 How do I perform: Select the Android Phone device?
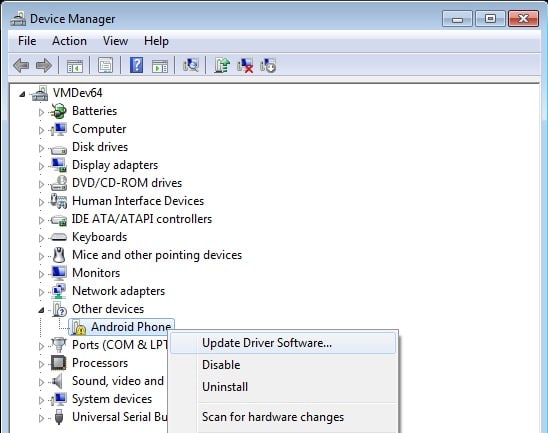121,327
